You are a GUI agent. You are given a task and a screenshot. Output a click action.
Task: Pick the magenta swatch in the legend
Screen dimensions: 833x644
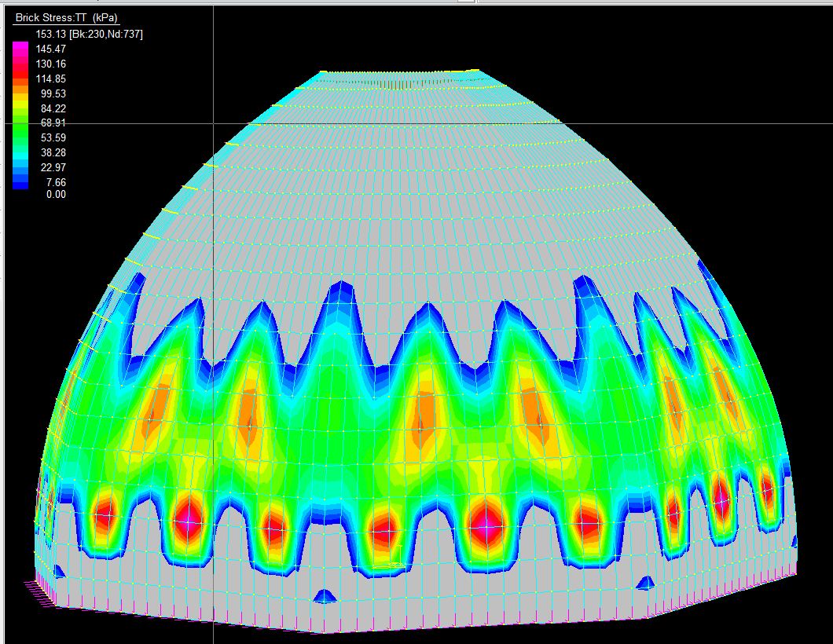click(20, 49)
